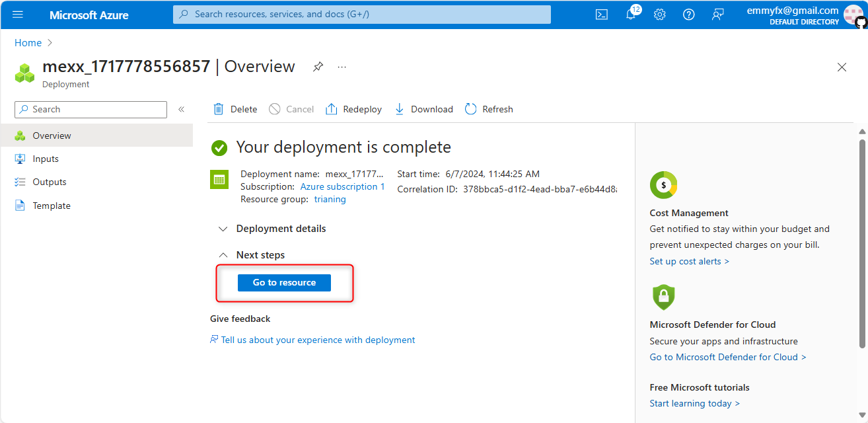Click Redeploy in the toolbar
868x423 pixels.
(x=353, y=109)
